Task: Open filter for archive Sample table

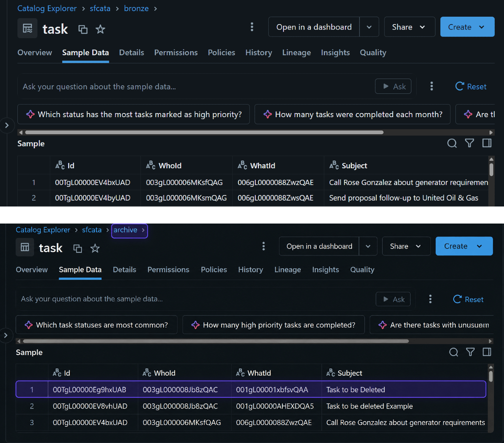Action: click(x=470, y=352)
